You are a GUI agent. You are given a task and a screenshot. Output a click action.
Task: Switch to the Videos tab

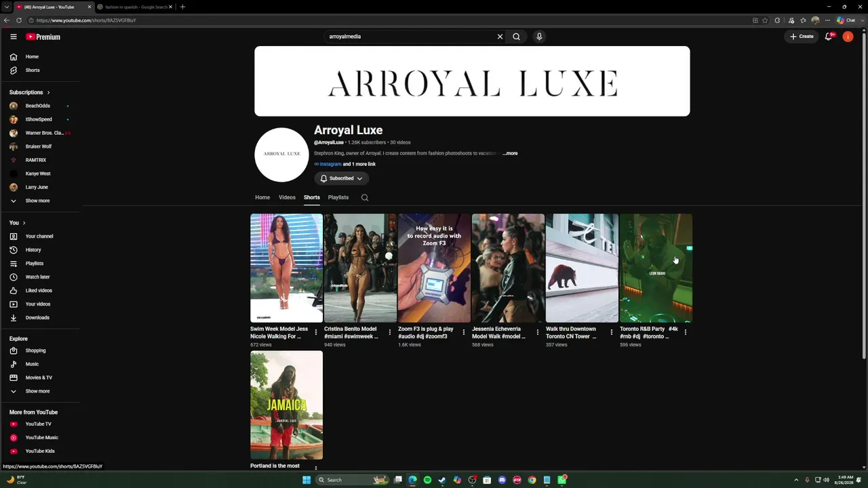287,197
